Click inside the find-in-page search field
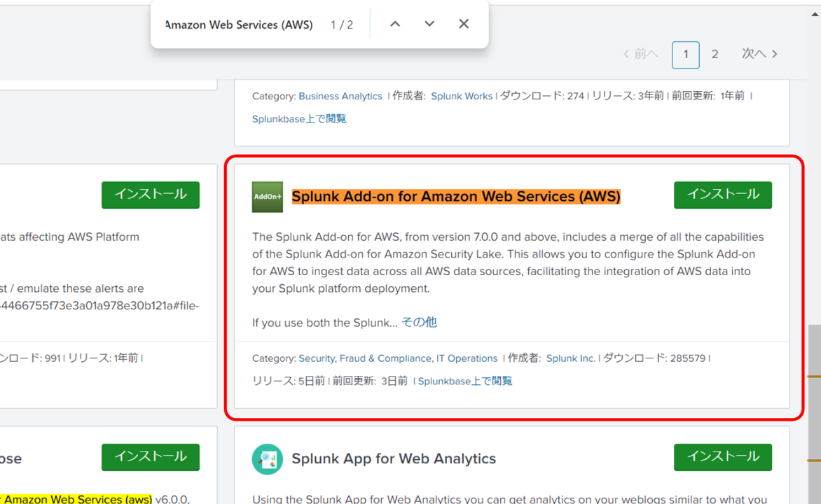This screenshot has height=504, width=821. 238,24
